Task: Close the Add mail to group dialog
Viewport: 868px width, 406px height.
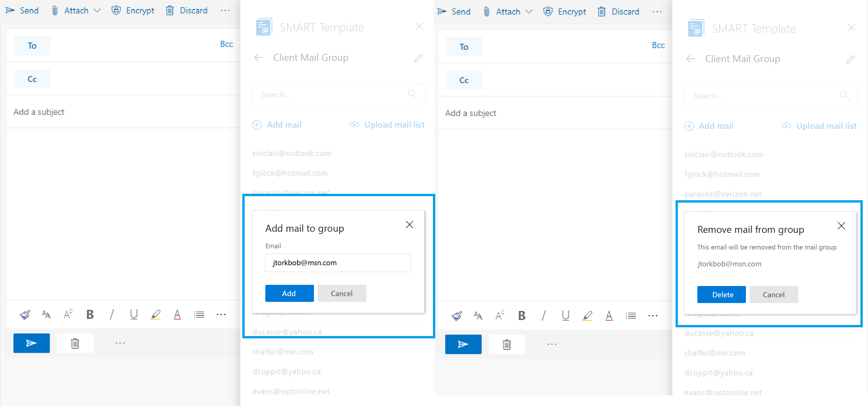Action: click(409, 224)
